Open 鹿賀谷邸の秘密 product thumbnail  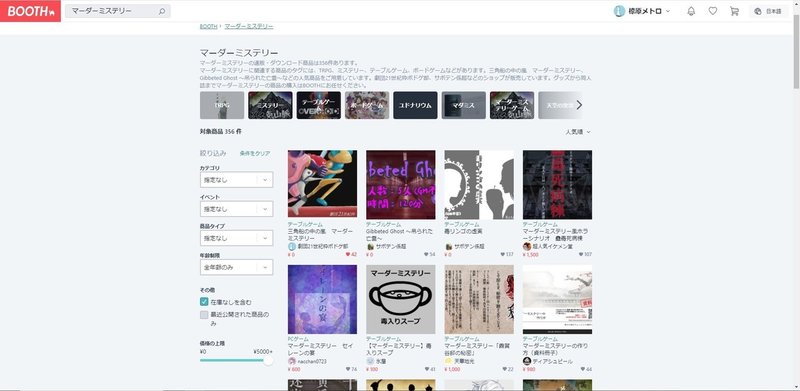[479, 299]
